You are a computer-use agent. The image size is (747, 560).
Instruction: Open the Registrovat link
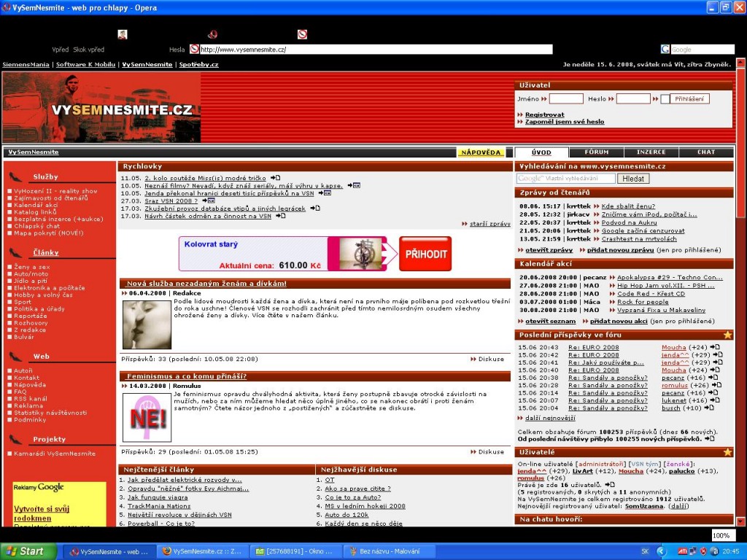coord(544,114)
